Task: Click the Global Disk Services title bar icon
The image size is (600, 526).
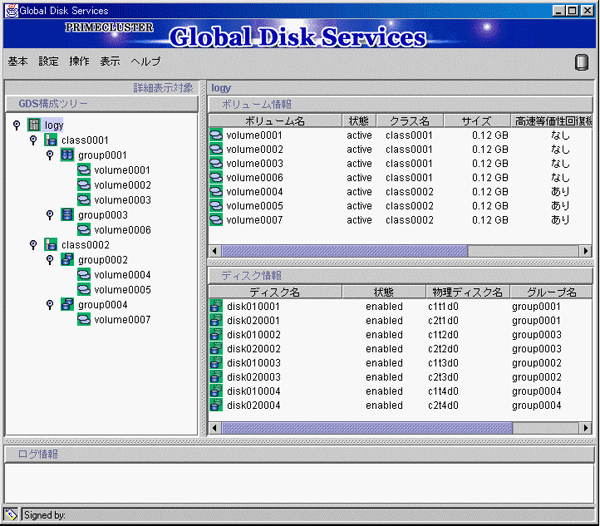Action: (11, 10)
